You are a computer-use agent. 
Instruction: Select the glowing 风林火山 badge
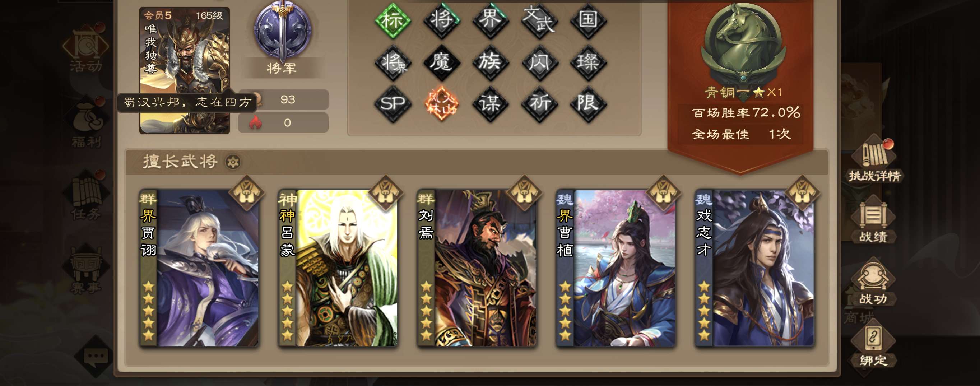click(x=441, y=103)
